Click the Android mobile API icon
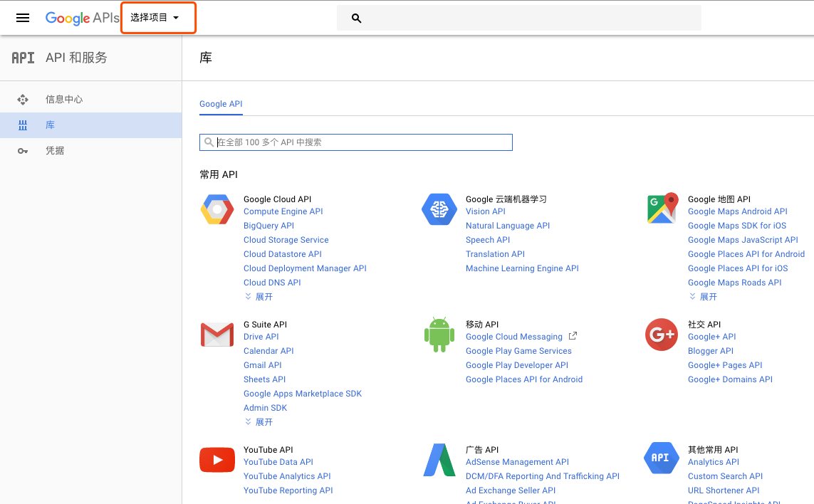Image resolution: width=814 pixels, height=504 pixels. 439,335
